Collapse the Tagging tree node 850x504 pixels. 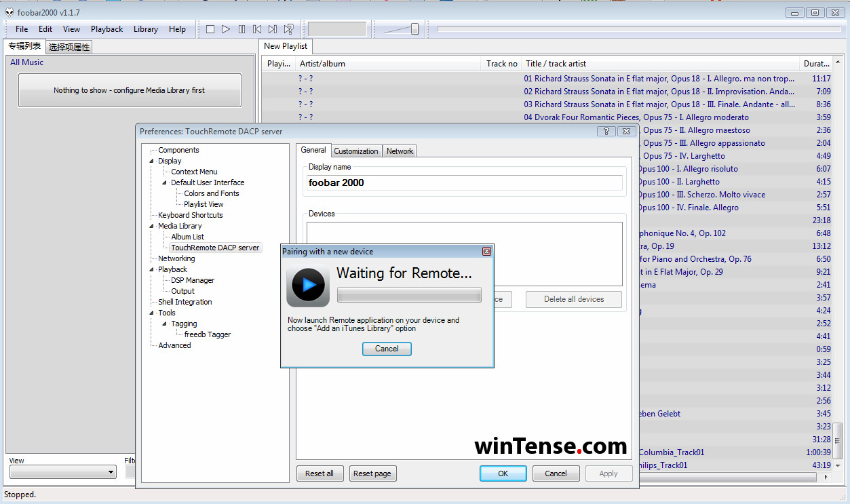(165, 324)
